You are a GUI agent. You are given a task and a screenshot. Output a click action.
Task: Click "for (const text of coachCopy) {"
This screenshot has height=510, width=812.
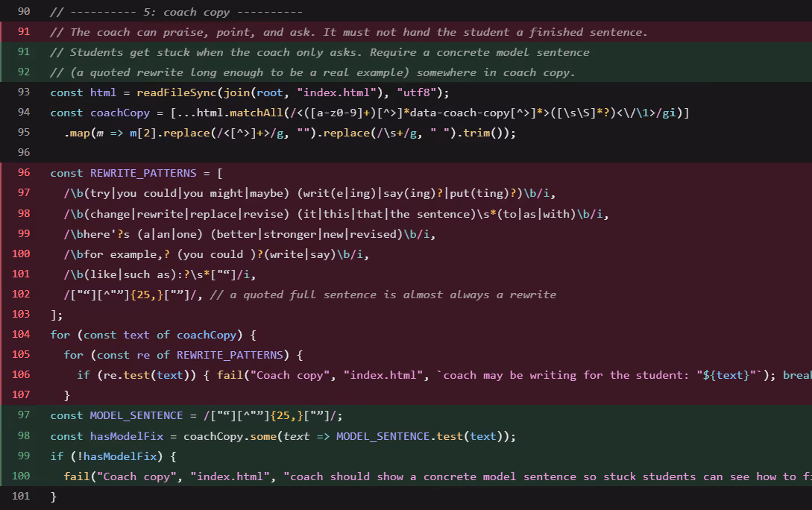coord(154,335)
